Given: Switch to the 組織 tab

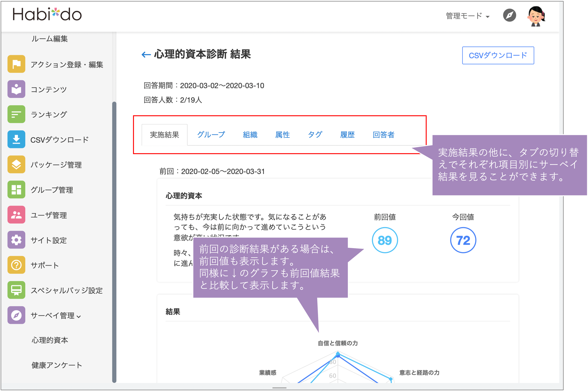Looking at the screenshot, I should pyautogui.click(x=250, y=135).
